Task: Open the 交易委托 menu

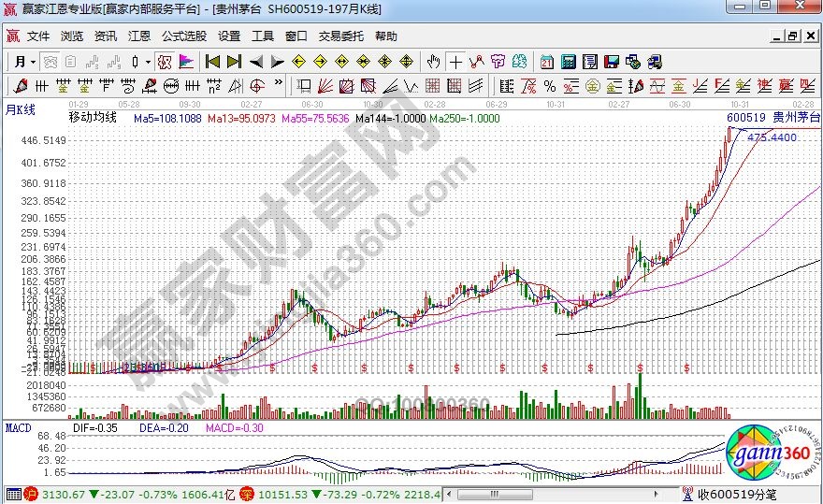Action: point(341,36)
